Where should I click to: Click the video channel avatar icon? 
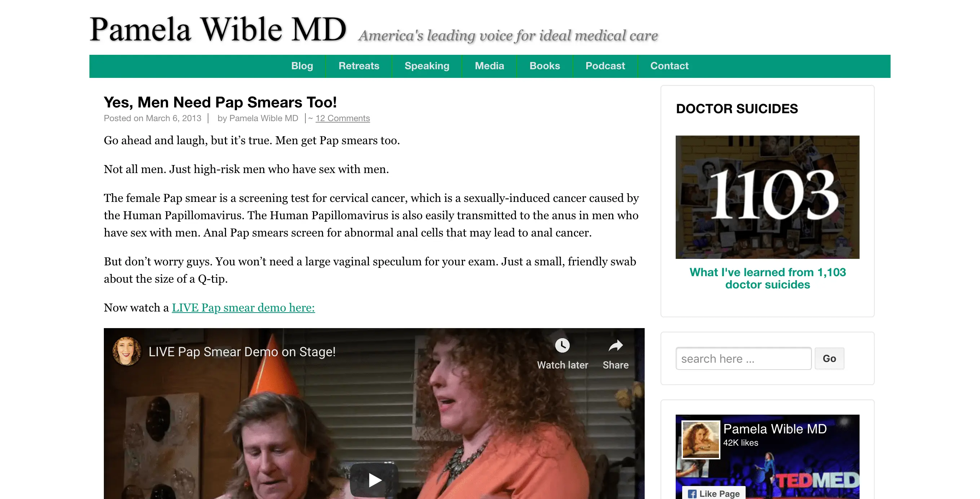pyautogui.click(x=127, y=351)
